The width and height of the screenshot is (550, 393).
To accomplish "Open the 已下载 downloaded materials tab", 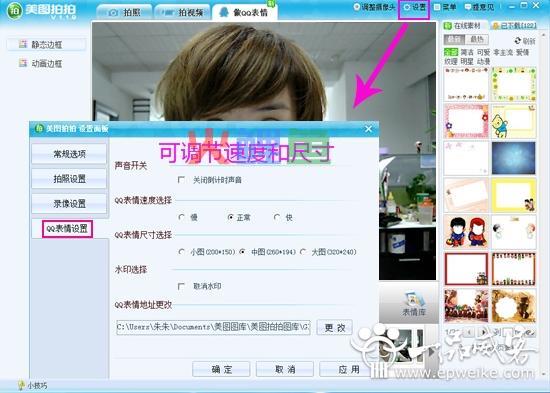I will (515, 26).
